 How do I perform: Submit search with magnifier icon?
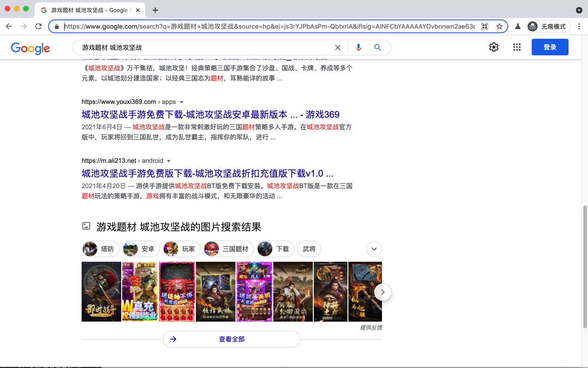(x=377, y=47)
